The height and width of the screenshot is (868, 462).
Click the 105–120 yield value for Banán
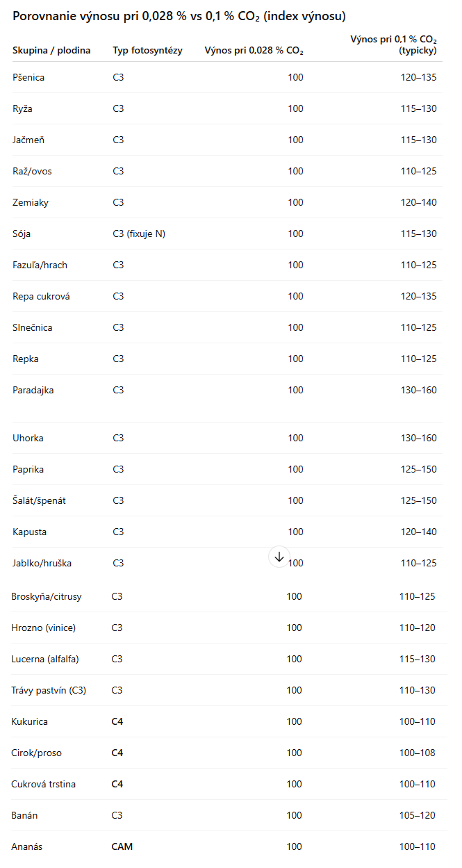click(x=417, y=815)
